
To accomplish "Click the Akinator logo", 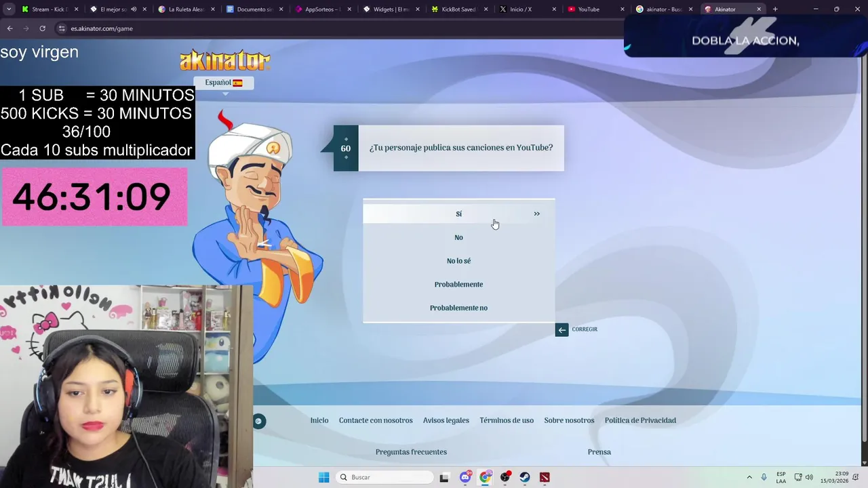I will pyautogui.click(x=224, y=60).
